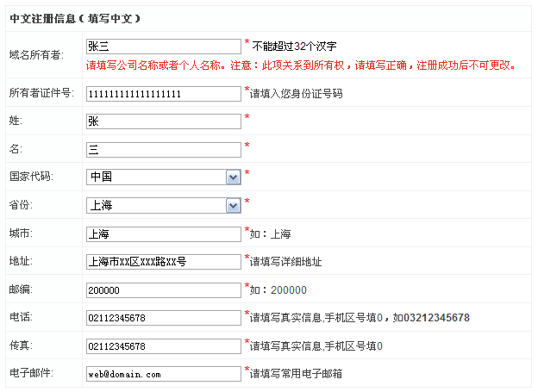Image resolution: width=538 pixels, height=392 pixels.
Task: Click the 中文注册信息 section header
Action: pyautogui.click(x=75, y=18)
